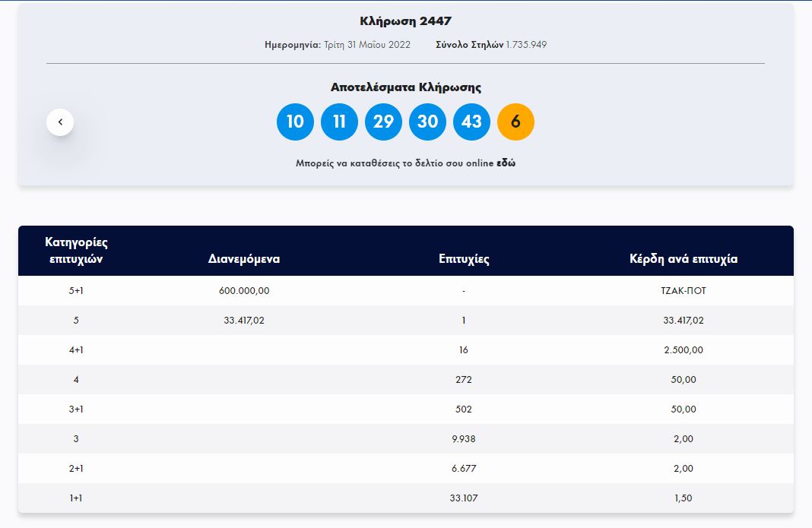Viewport: 812px width, 528px height.
Task: Click the draw date 'Τρίτη 31 Μαΐου 2022'
Action: coord(367,45)
